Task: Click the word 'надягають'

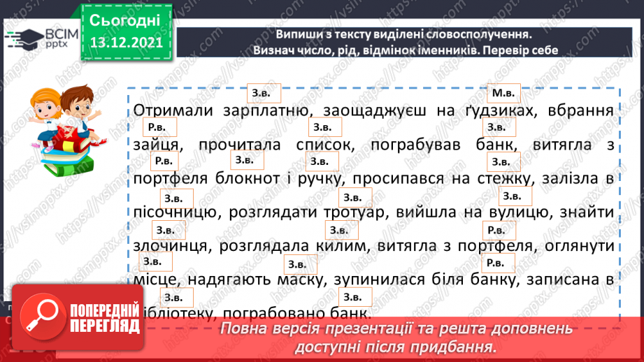Action: pos(229,280)
